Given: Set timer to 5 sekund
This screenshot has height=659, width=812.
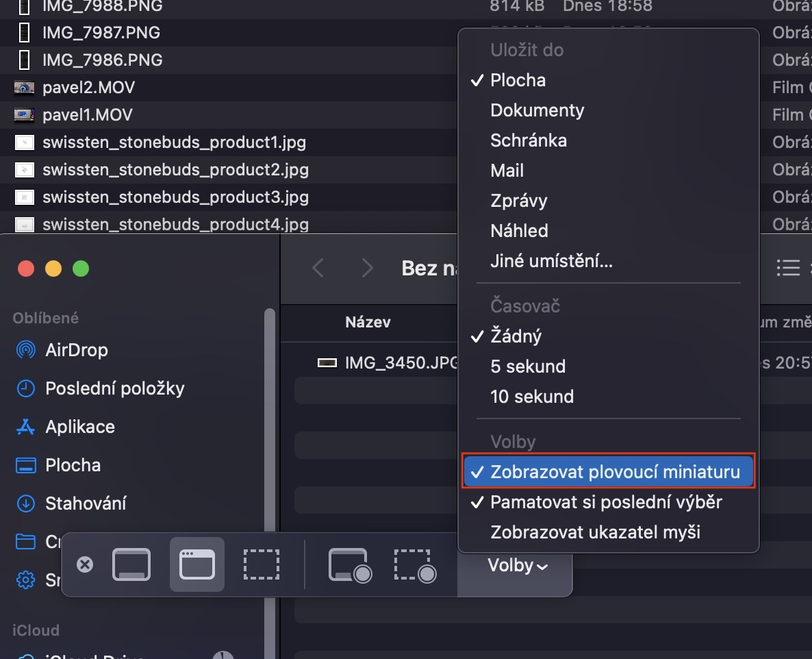Looking at the screenshot, I should pyautogui.click(x=528, y=366).
